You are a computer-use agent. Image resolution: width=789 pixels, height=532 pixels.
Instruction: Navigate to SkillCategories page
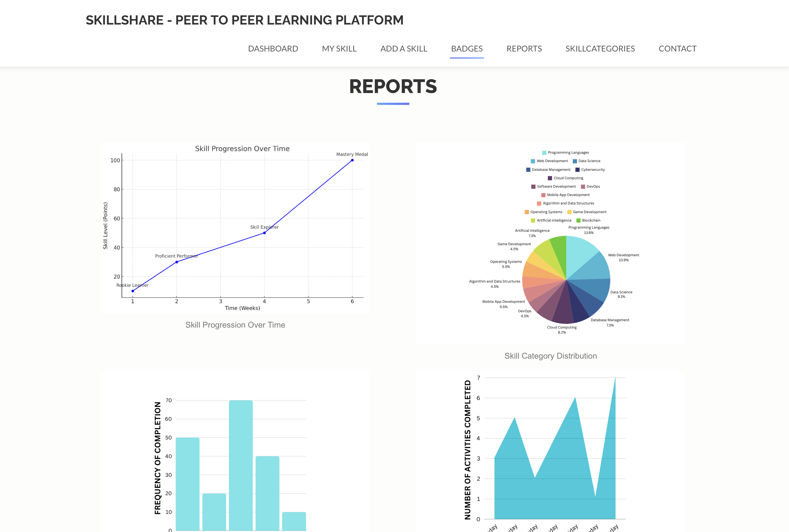click(x=600, y=49)
